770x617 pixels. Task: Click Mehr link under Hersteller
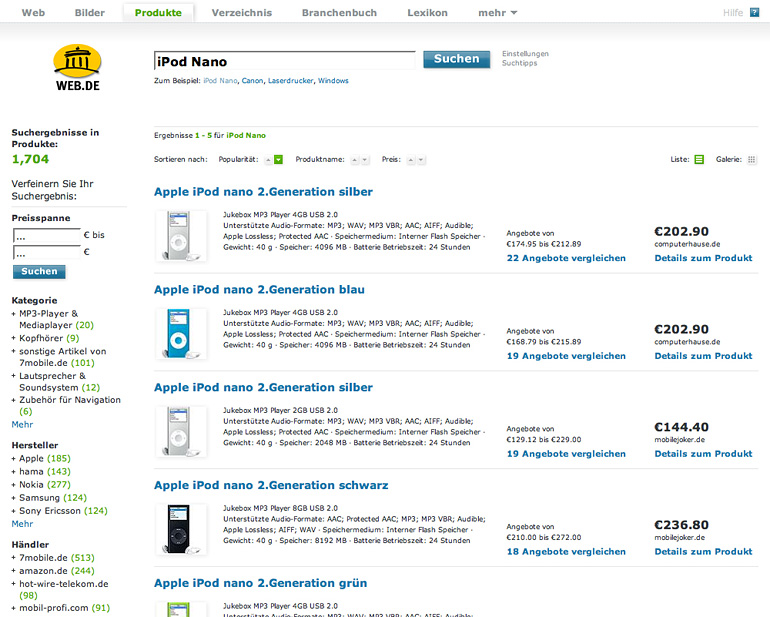22,524
